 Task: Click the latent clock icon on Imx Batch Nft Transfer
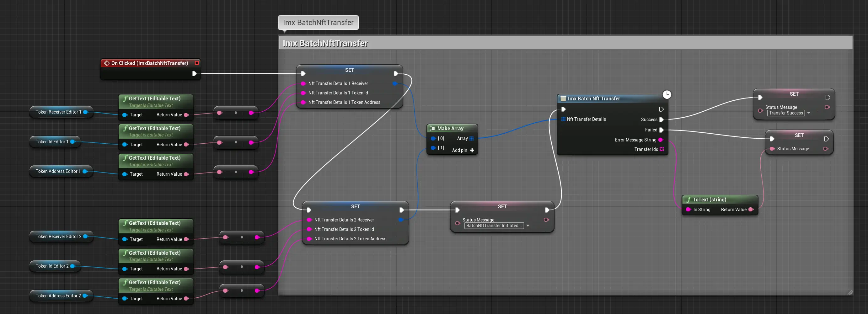tap(667, 95)
